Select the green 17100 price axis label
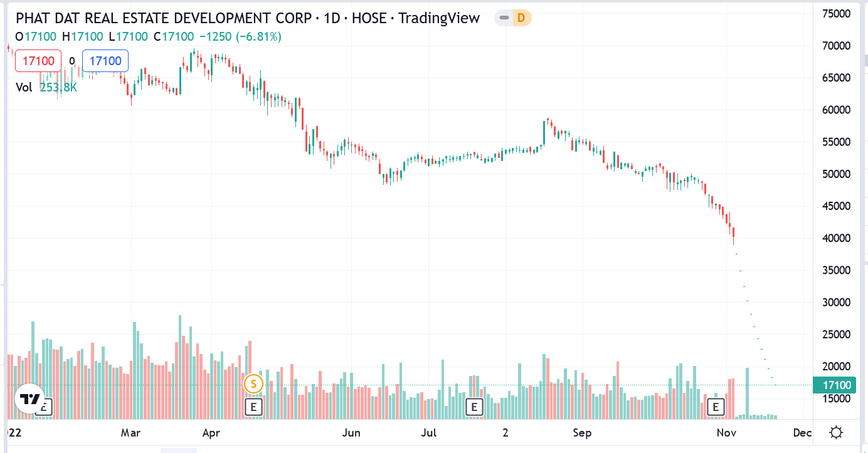 835,385
